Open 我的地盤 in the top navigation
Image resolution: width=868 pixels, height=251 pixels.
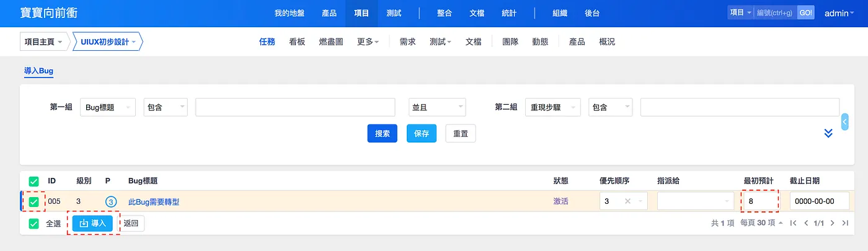coord(290,13)
